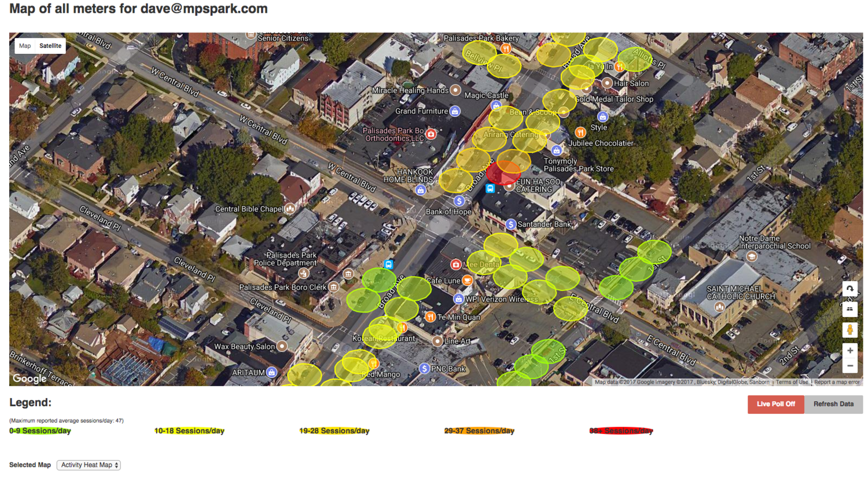This screenshot has width=868, height=478.
Task: Click the Report a map error link
Action: 837,382
